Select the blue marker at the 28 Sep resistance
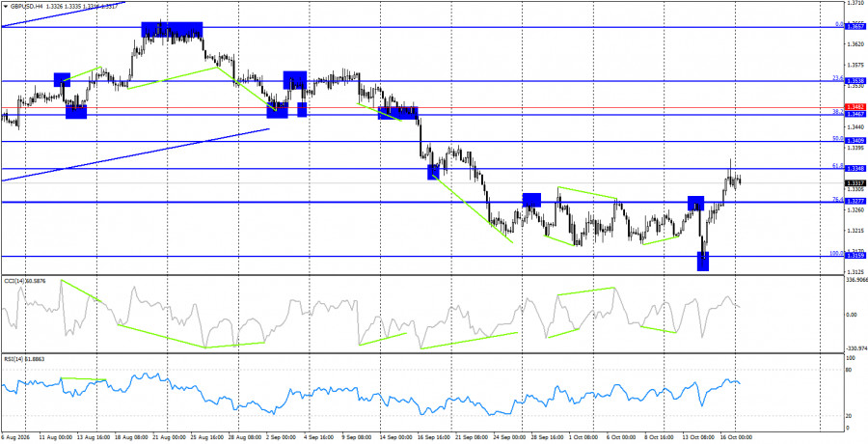The image size is (868, 444). [x=531, y=200]
